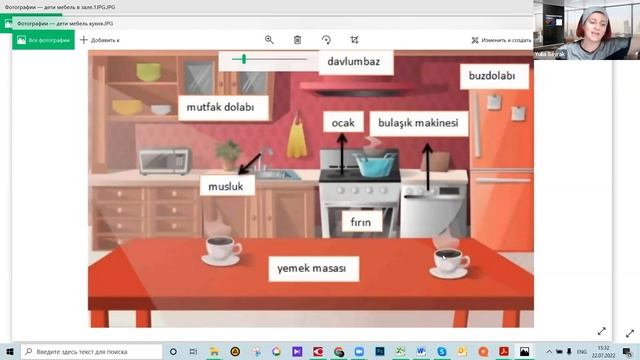Open Task View icon on taskbar
This screenshot has width=640, height=360.
click(193, 351)
